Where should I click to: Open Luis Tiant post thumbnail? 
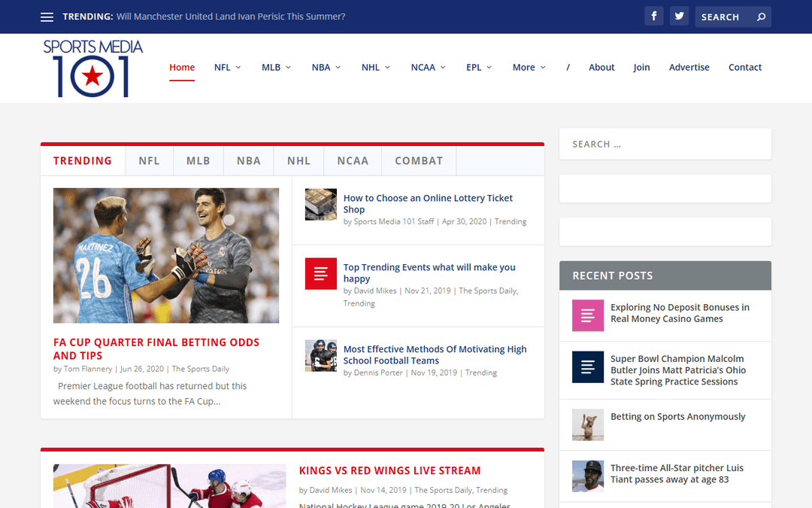click(588, 476)
